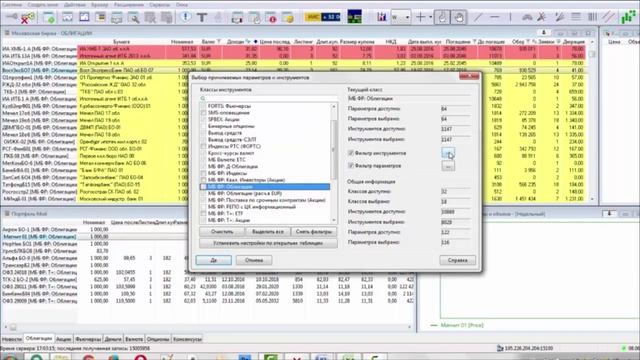
Task: Switch to the Акции tab
Action: tap(63, 339)
